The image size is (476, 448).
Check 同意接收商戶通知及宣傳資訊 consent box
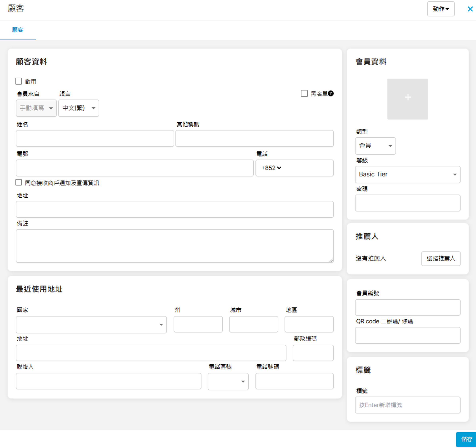click(x=19, y=182)
